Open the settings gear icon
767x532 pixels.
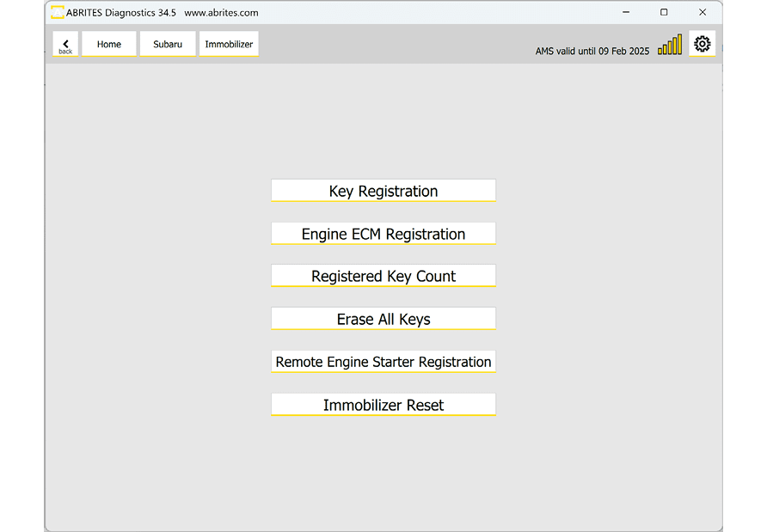(x=702, y=44)
